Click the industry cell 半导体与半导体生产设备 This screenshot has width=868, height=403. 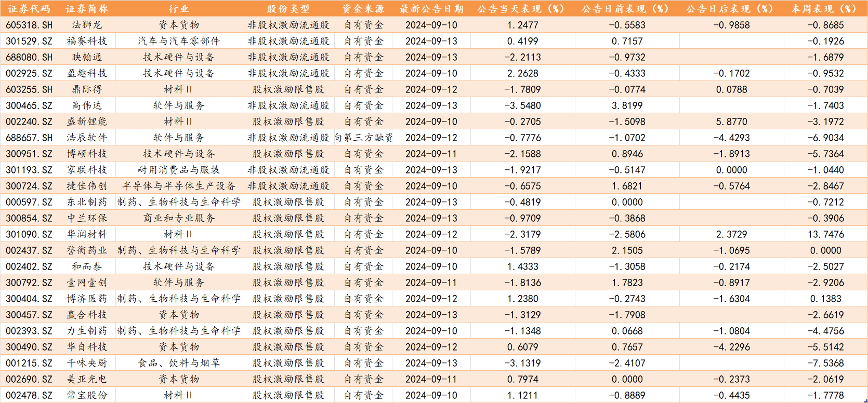(x=179, y=186)
